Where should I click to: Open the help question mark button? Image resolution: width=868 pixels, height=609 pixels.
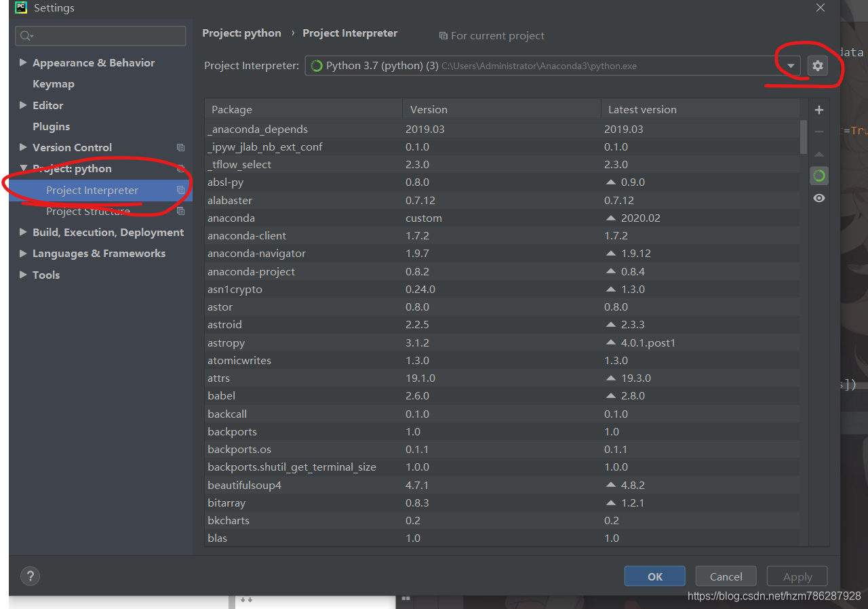30,576
